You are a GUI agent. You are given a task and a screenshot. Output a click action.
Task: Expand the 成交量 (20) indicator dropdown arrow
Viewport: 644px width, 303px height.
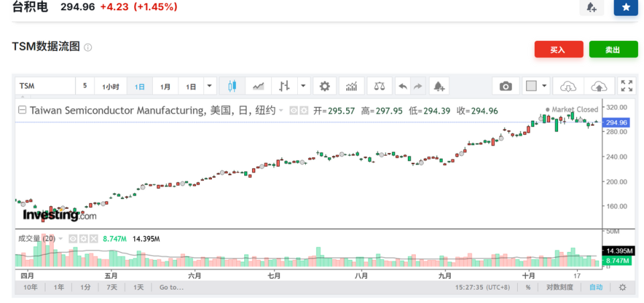pos(61,239)
